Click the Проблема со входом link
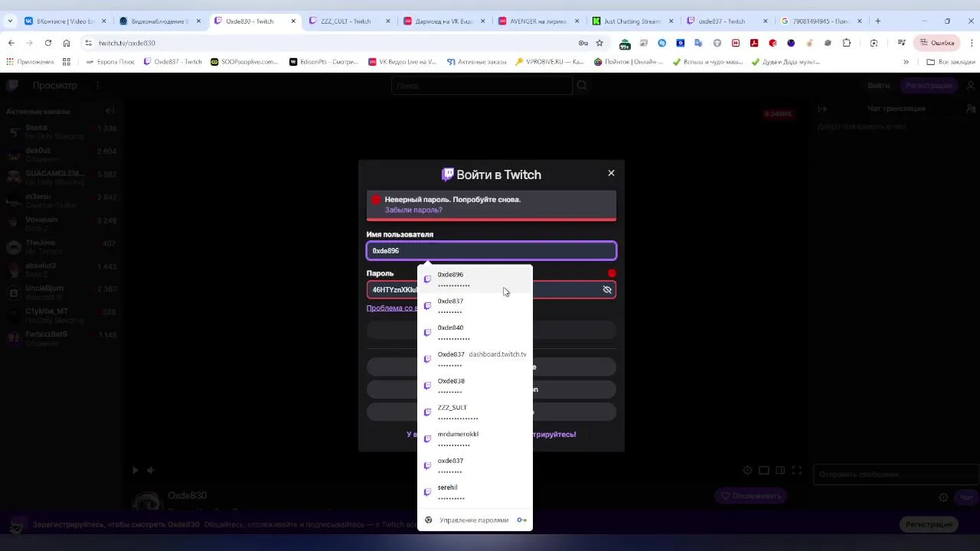Image resolution: width=980 pixels, height=551 pixels. point(392,308)
